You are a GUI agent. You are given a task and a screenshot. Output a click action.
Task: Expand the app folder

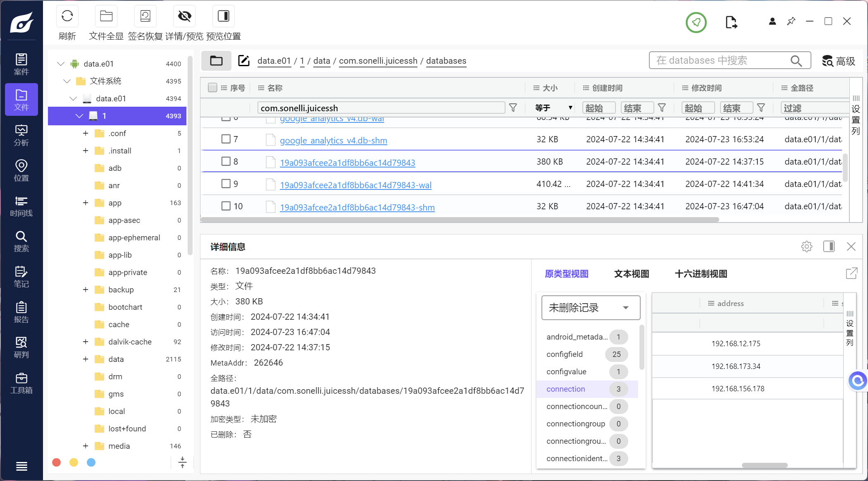tap(86, 203)
